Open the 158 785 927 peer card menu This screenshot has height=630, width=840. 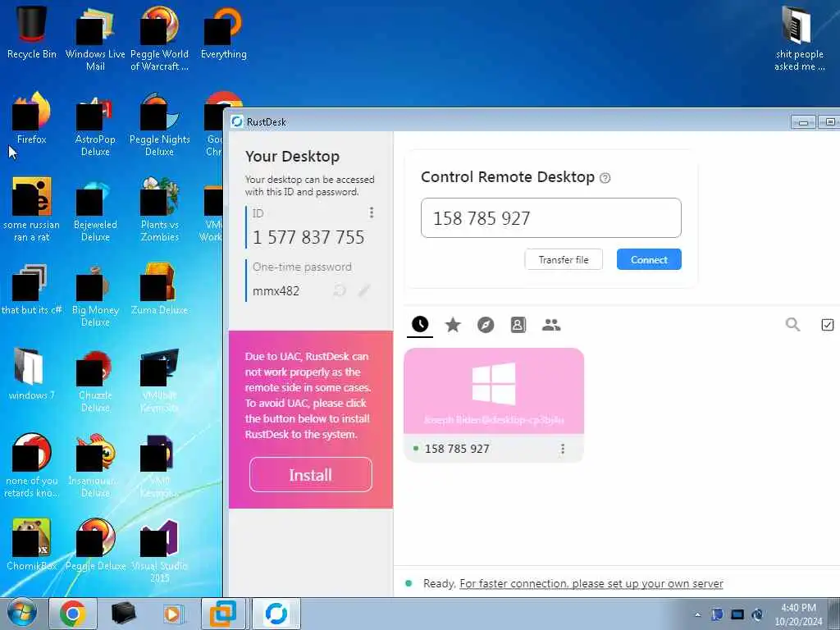563,449
